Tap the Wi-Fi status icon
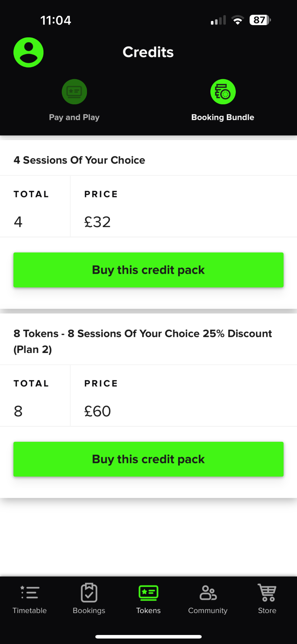Viewport: 297px width, 644px height. pyautogui.click(x=238, y=20)
